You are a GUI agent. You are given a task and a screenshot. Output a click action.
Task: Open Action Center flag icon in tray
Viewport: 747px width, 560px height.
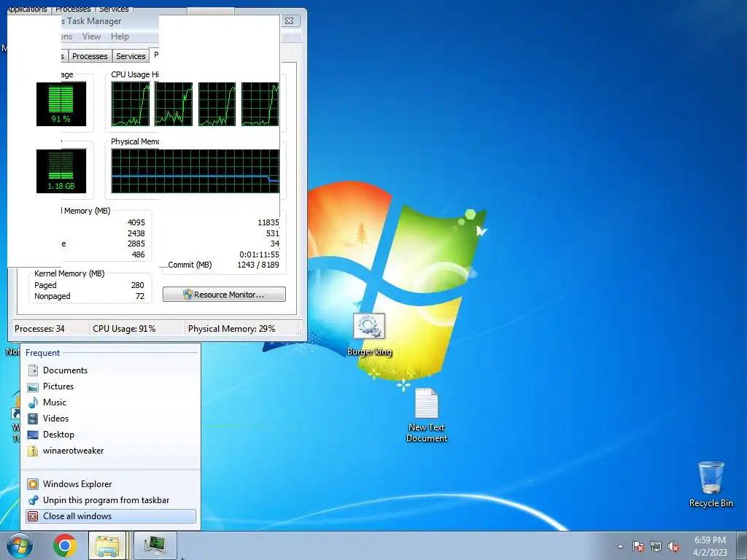[x=638, y=546]
